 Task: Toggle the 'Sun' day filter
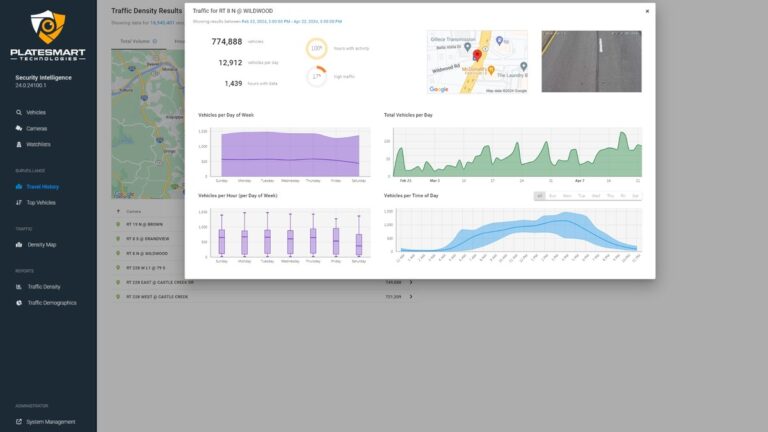click(553, 196)
